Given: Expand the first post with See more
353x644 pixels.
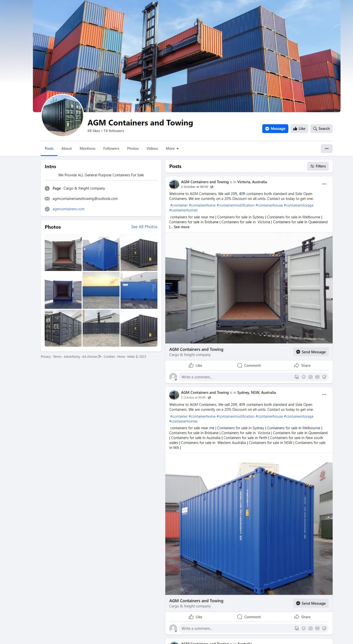Looking at the screenshot, I should (x=182, y=227).
